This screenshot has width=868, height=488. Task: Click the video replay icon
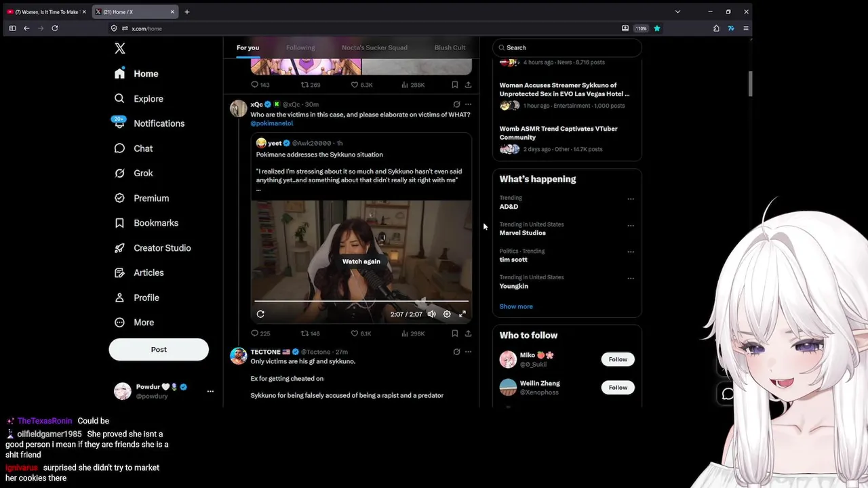click(x=260, y=314)
